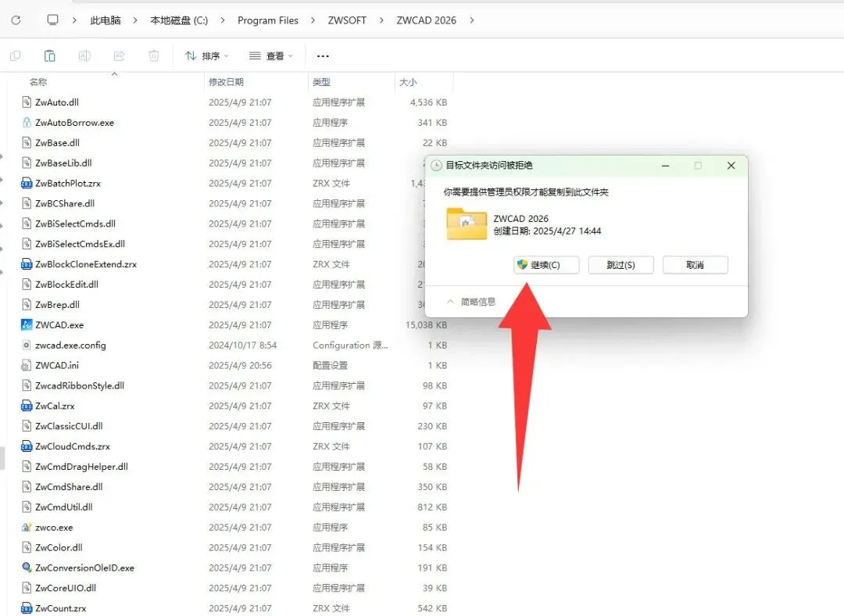Expand the chevron after Program Files breadcrumb
This screenshot has width=844, height=616.
point(313,20)
